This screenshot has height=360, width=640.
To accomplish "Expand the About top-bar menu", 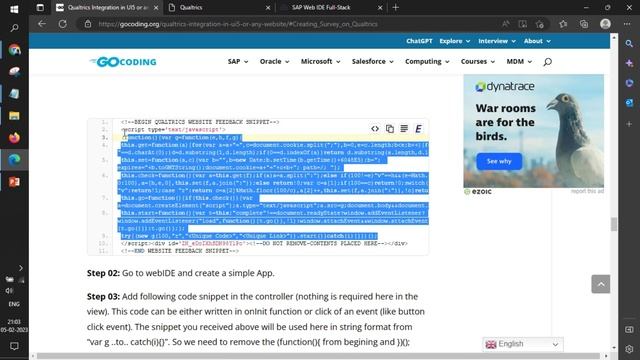I will click(537, 41).
